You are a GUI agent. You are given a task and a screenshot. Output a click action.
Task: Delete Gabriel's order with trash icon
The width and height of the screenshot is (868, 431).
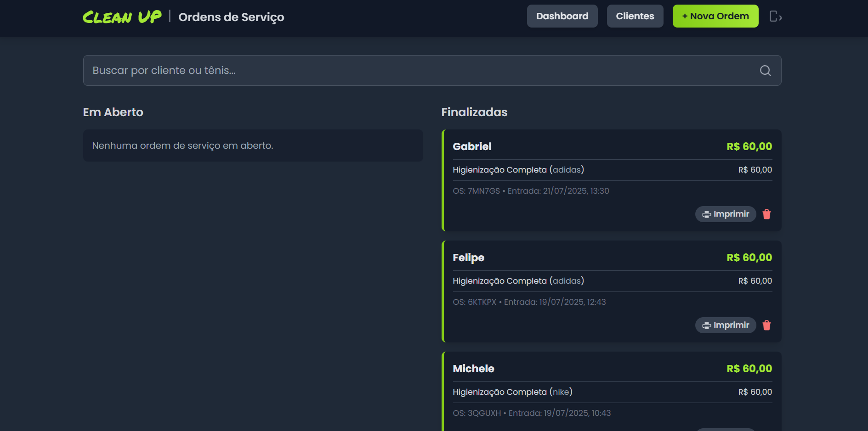(x=766, y=214)
